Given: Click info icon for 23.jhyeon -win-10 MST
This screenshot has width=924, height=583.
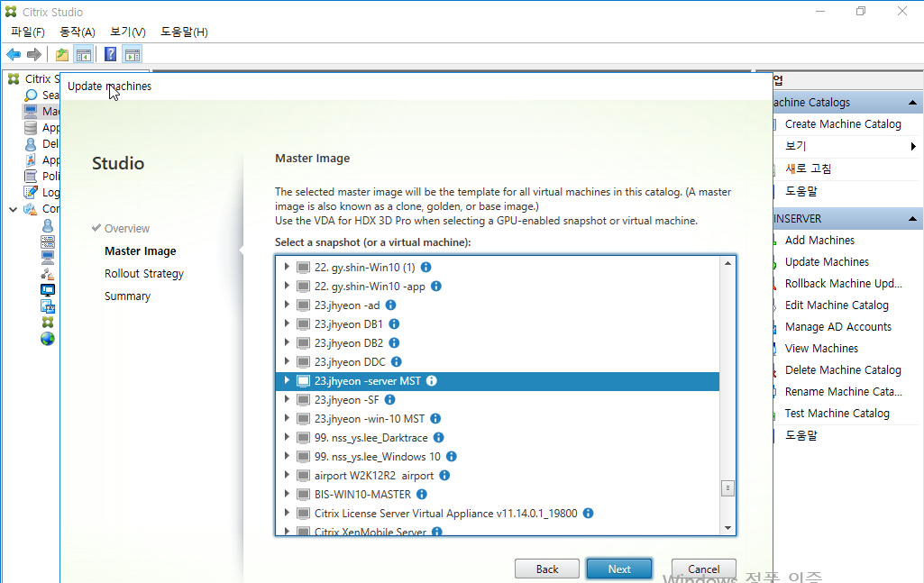Looking at the screenshot, I should point(435,419).
